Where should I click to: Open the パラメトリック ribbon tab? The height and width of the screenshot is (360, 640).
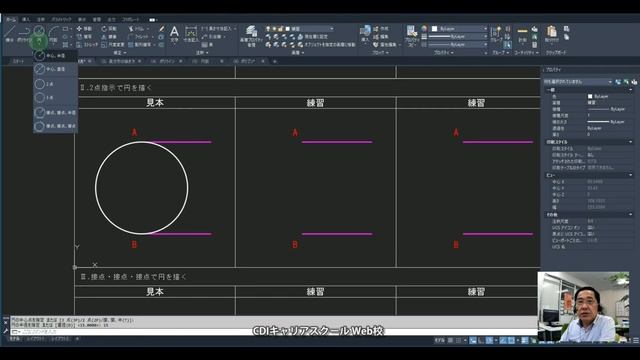click(x=61, y=19)
